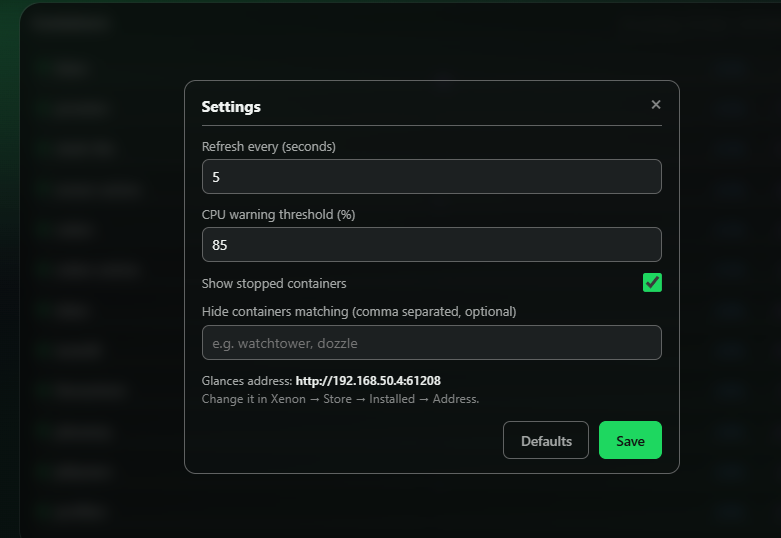Save the settings with the Save button
Image resolution: width=781 pixels, height=538 pixels.
[x=630, y=440]
